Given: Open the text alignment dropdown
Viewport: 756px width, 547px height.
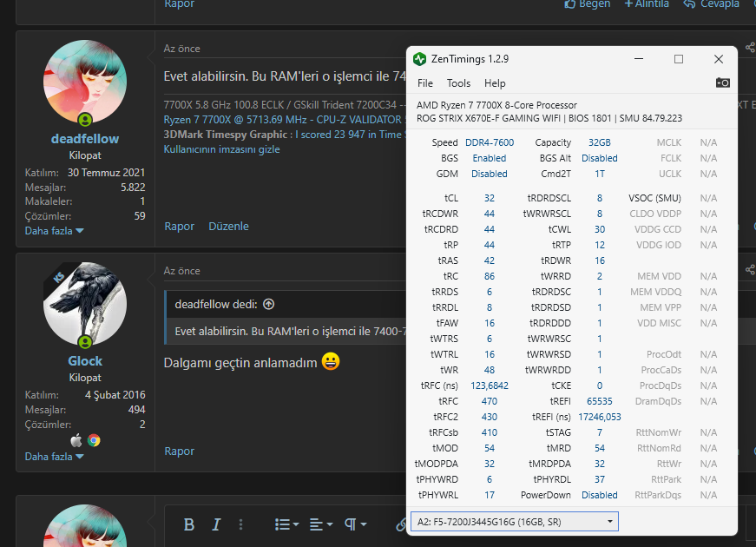Looking at the screenshot, I should pos(321,524).
